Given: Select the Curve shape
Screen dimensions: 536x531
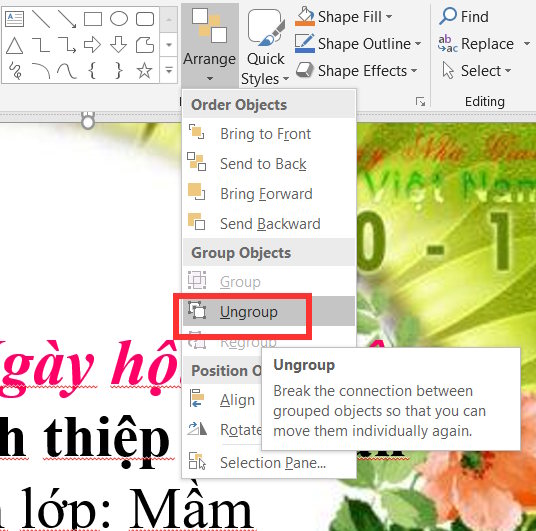Looking at the screenshot, I should (x=67, y=71).
